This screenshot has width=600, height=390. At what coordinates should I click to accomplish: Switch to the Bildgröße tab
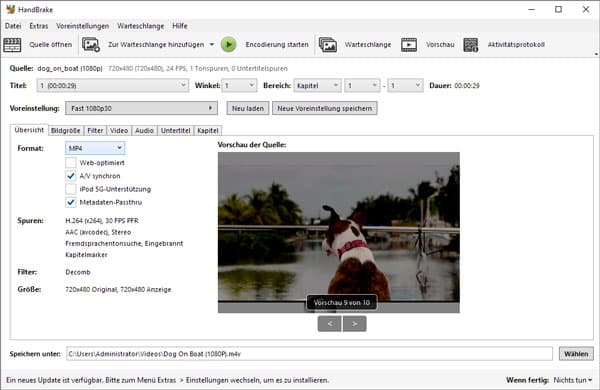click(65, 131)
